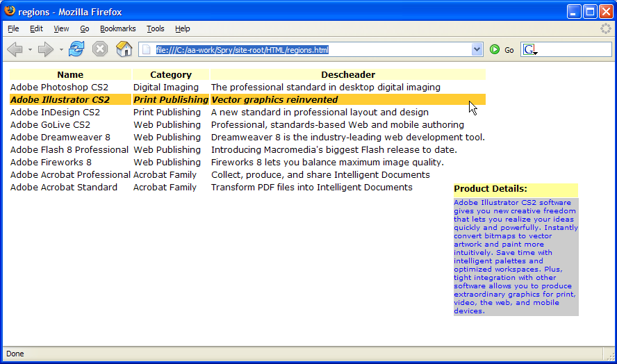Select the Adobe Photoshop CS2 row
The height and width of the screenshot is (364, 617).
click(x=247, y=88)
